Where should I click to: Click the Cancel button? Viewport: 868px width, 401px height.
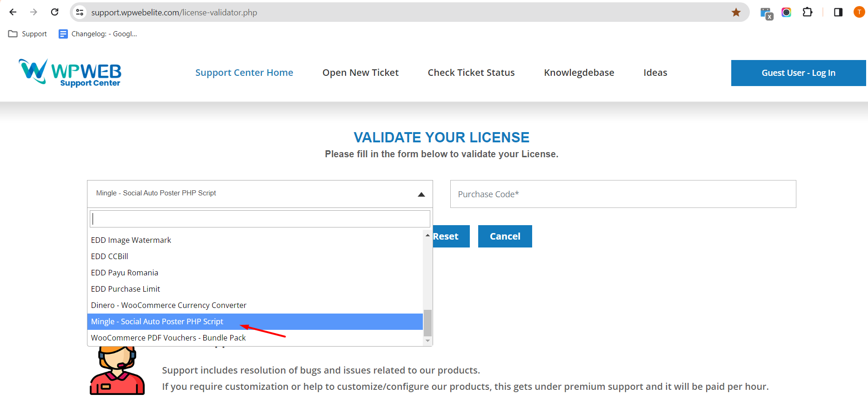505,236
